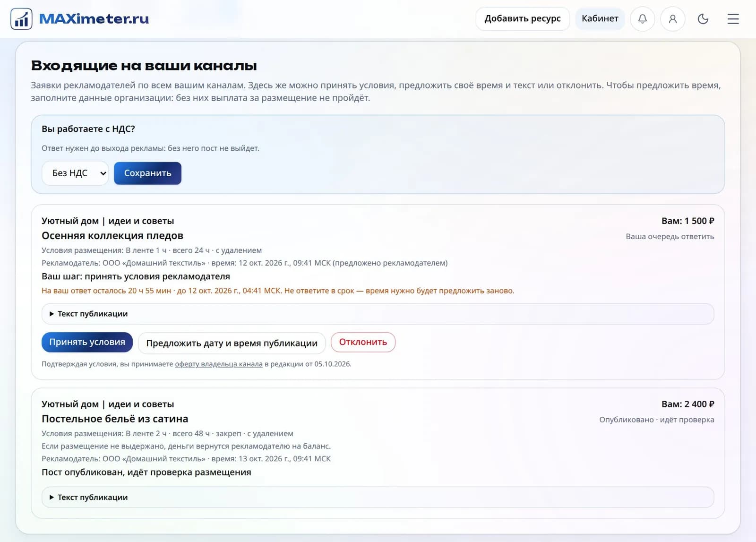Click the Постельное бельё из сатина title

(x=115, y=419)
